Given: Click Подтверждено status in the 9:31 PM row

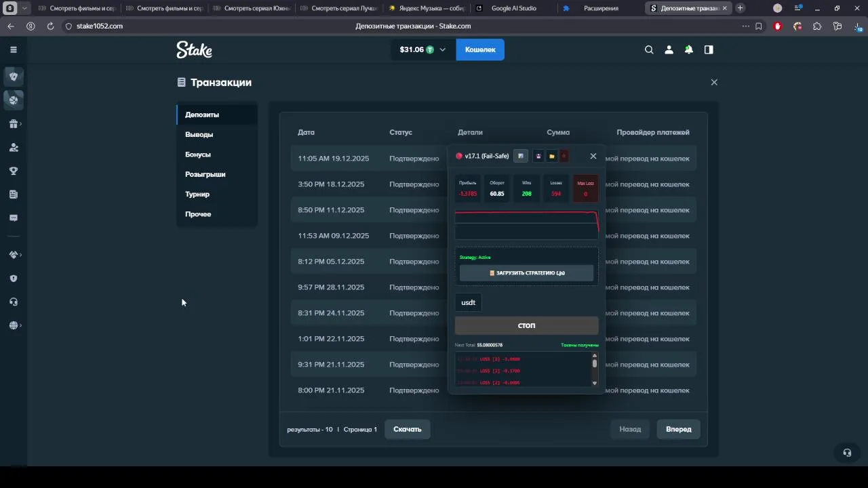Looking at the screenshot, I should click(414, 365).
